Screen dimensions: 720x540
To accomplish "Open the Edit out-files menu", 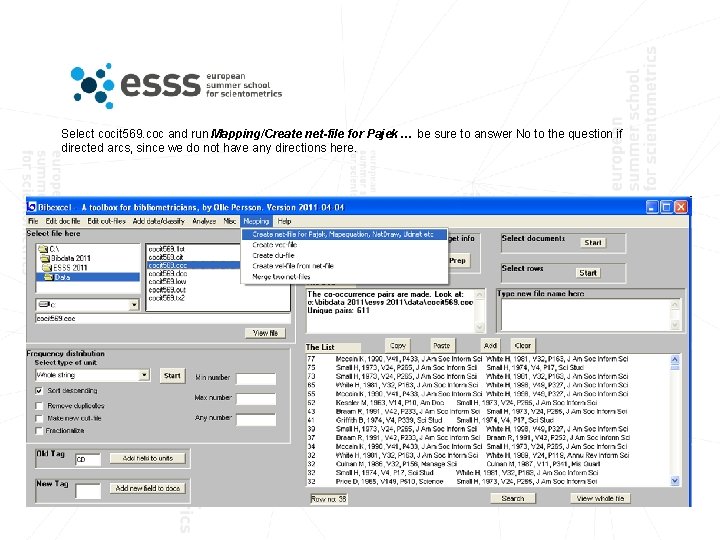I will [107, 221].
